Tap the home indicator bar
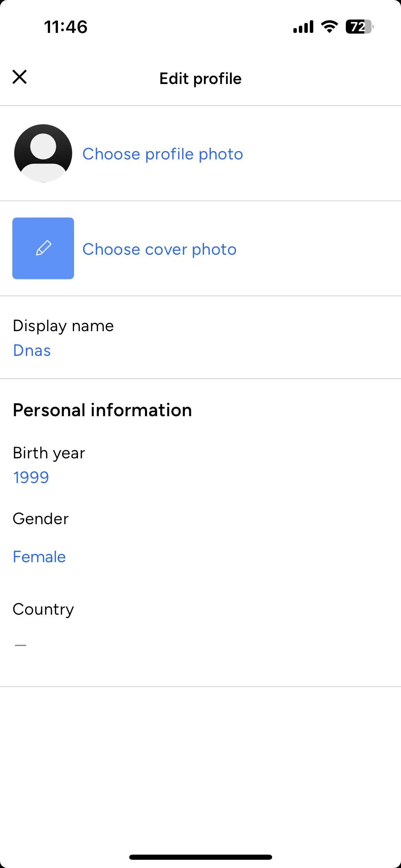The image size is (401, 868). 200,857
